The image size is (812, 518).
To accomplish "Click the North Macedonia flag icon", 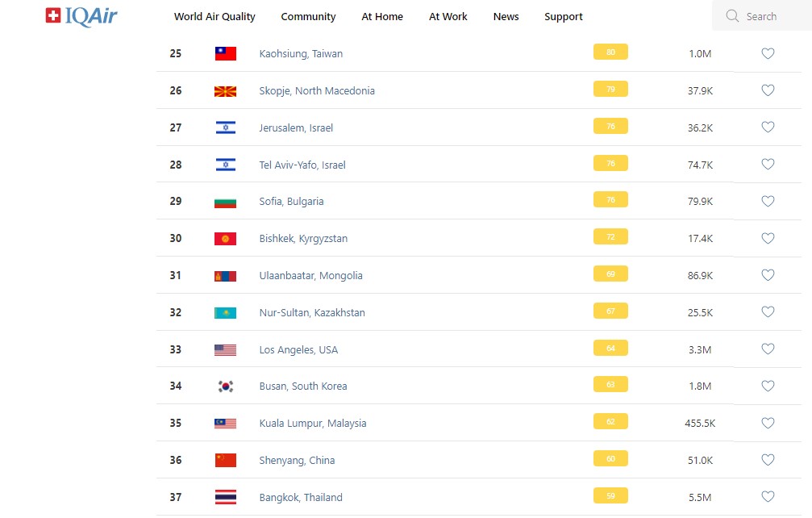I will (225, 91).
